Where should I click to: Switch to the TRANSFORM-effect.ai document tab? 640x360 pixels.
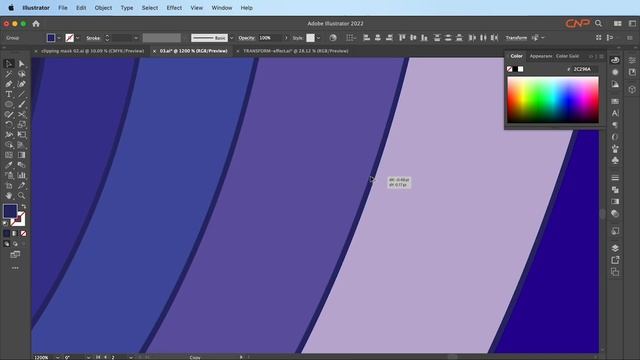click(x=296, y=51)
